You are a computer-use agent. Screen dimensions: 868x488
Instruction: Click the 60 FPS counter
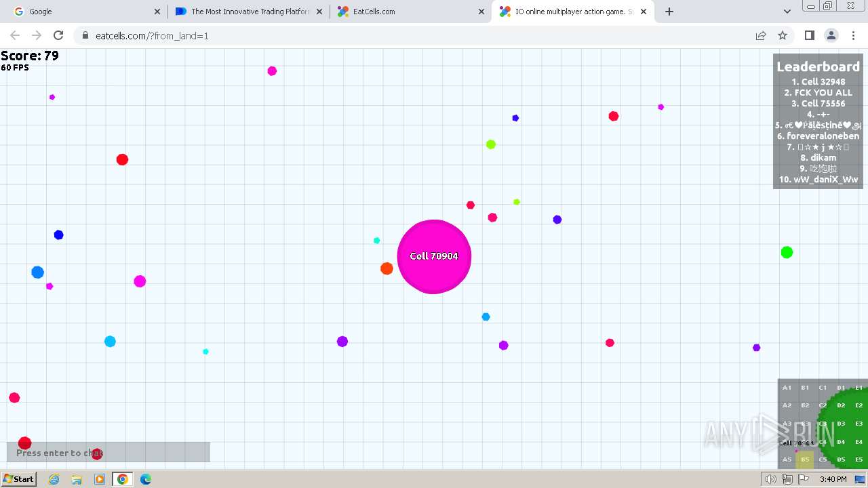(15, 68)
